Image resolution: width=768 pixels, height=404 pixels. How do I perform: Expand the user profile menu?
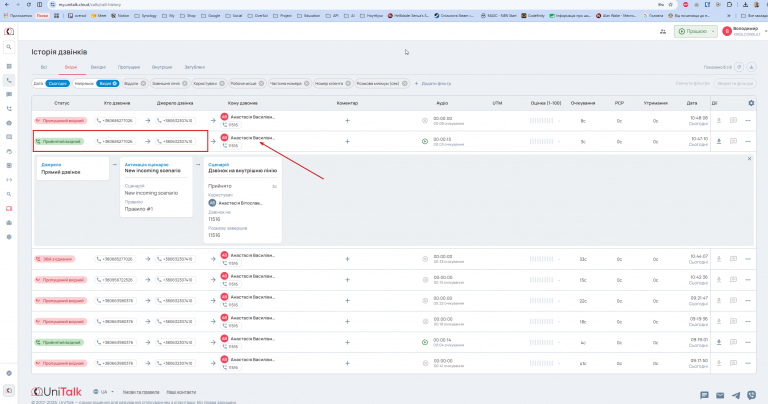click(744, 31)
